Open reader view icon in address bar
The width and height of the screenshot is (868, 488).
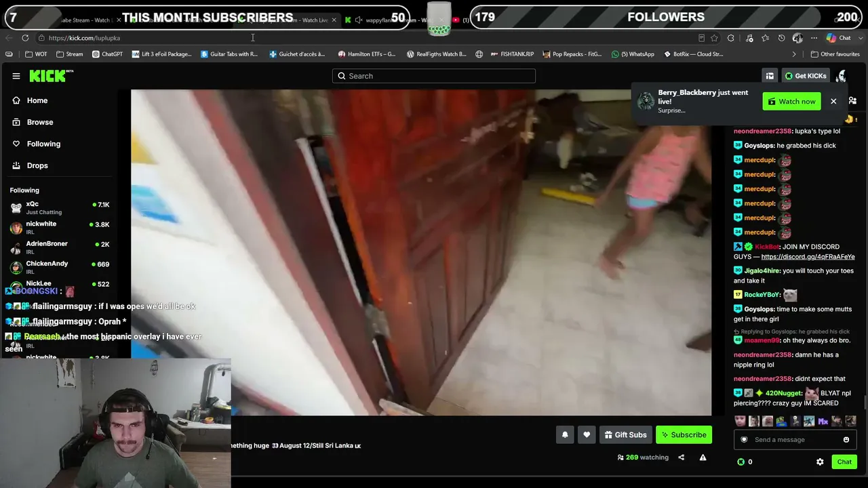click(701, 38)
